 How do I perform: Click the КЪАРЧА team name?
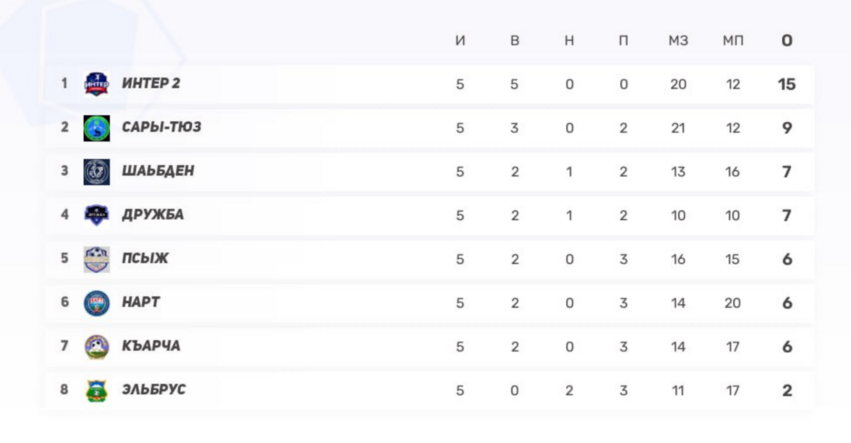pyautogui.click(x=151, y=345)
